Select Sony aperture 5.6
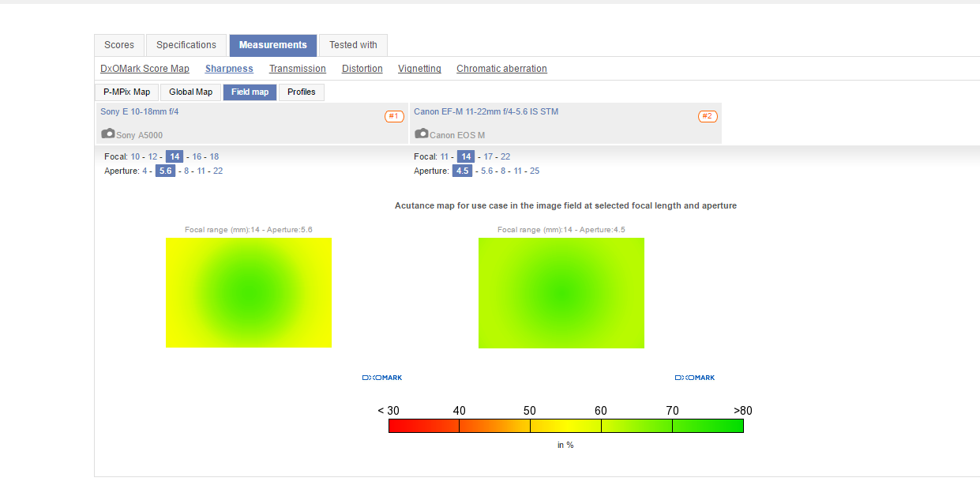Viewport: 980px width, 489px height. [x=165, y=171]
